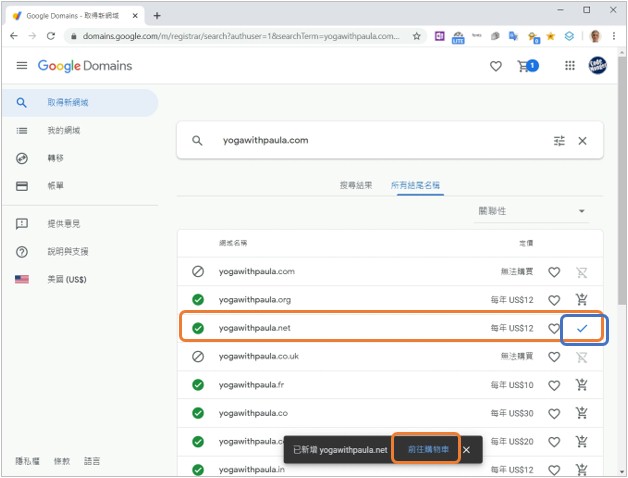
Task: Open a new browser tab
Action: click(157, 16)
